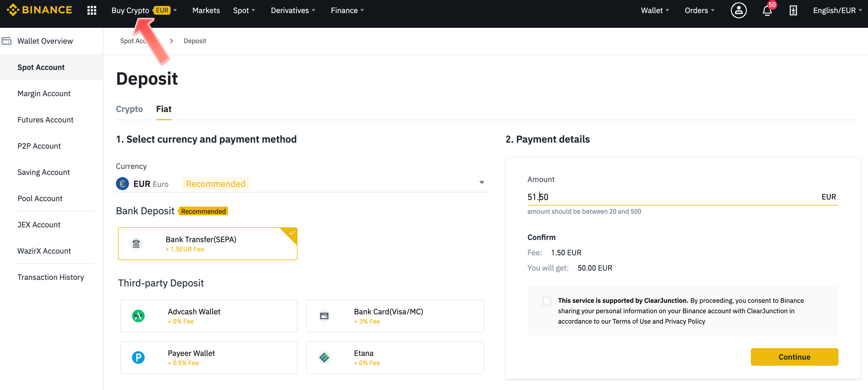Choose Etana deposit option
The image size is (868, 390).
pyautogui.click(x=395, y=357)
